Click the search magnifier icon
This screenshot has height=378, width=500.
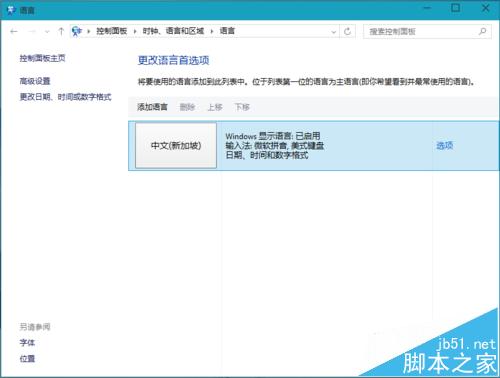click(482, 31)
